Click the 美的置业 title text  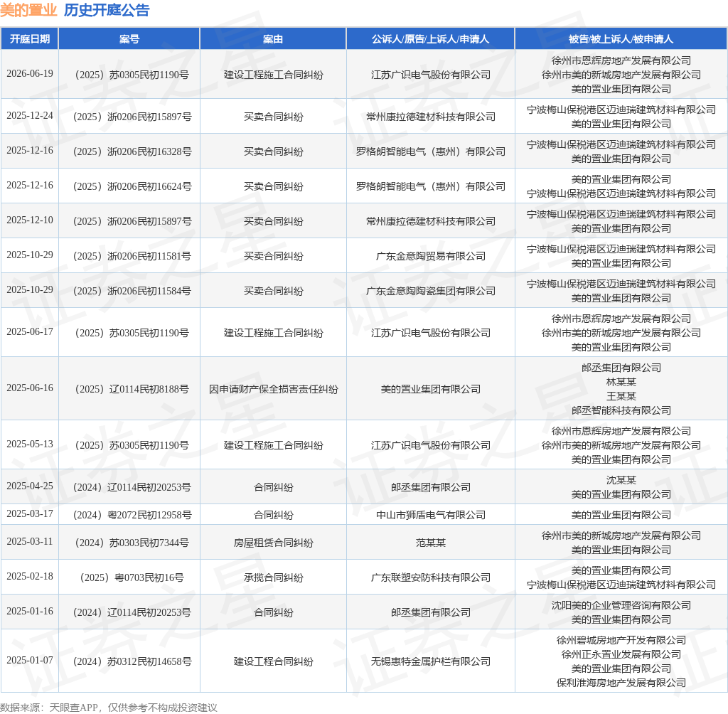coord(28,10)
